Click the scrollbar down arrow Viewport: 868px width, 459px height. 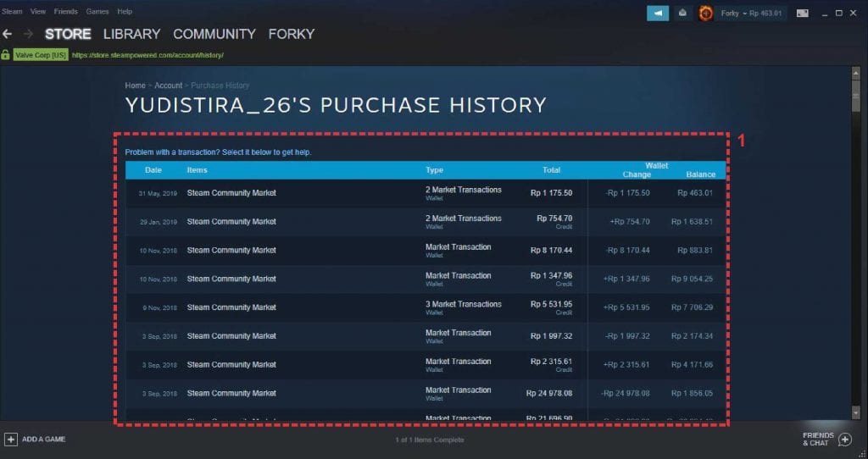tap(856, 412)
